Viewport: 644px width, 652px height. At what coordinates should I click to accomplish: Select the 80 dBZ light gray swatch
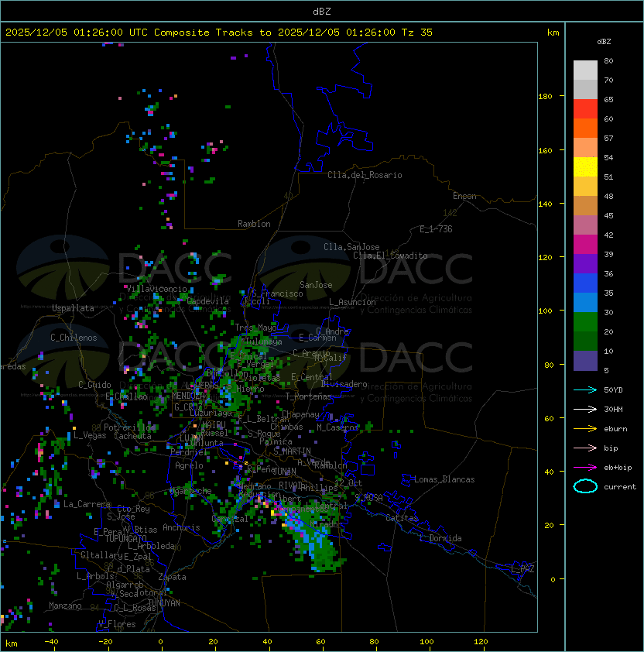[585, 70]
